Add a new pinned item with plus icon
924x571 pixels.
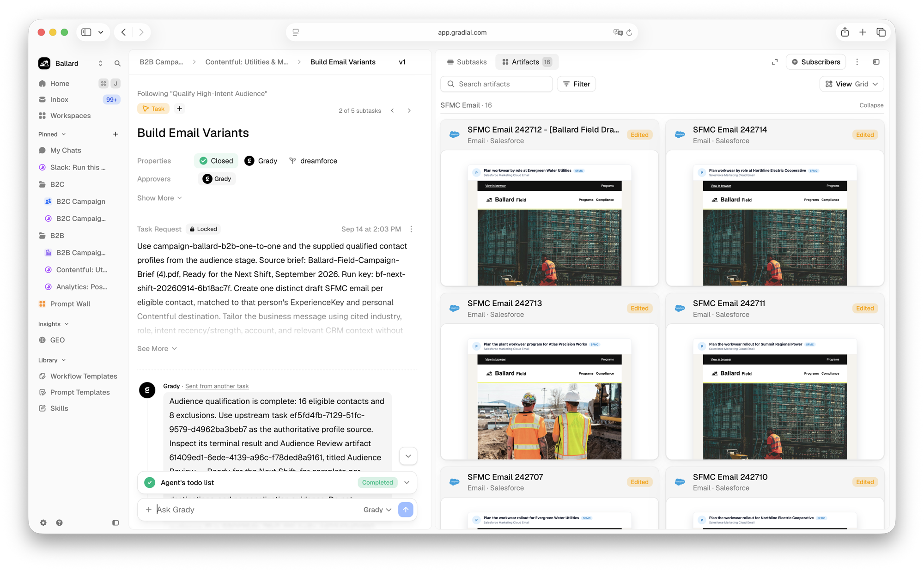pyautogui.click(x=115, y=134)
